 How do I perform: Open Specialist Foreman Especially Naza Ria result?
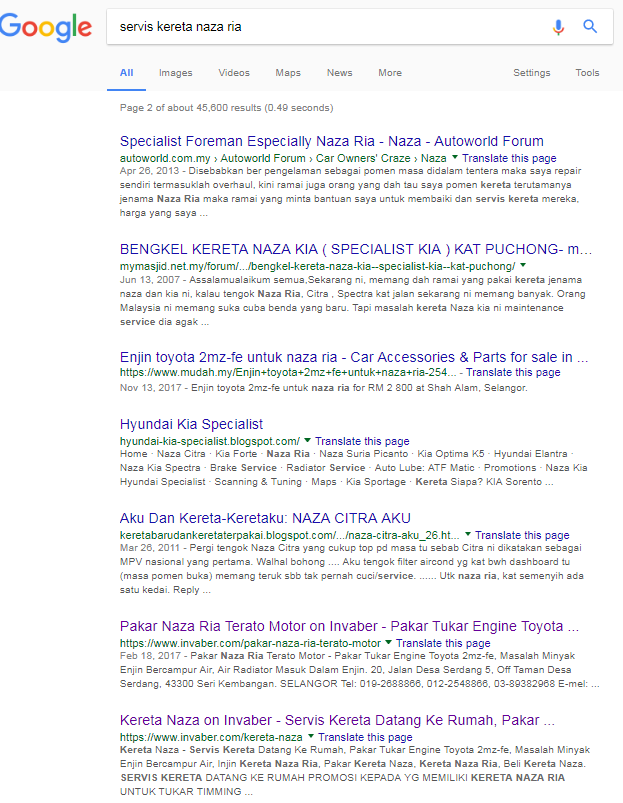[x=332, y=141]
